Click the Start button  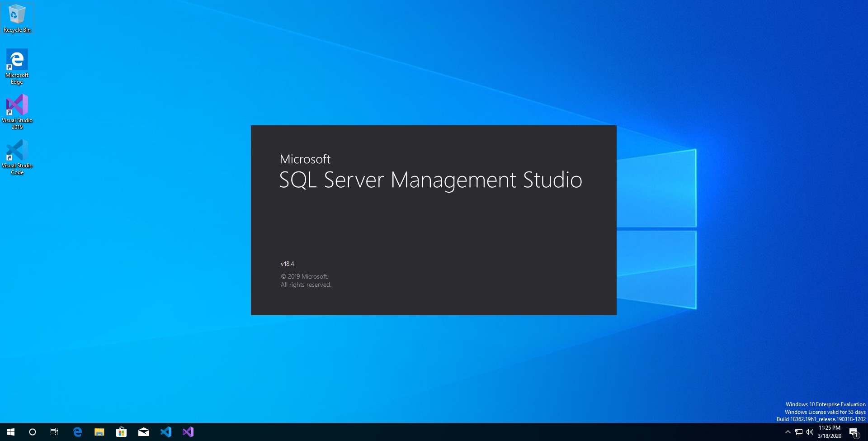pos(9,432)
